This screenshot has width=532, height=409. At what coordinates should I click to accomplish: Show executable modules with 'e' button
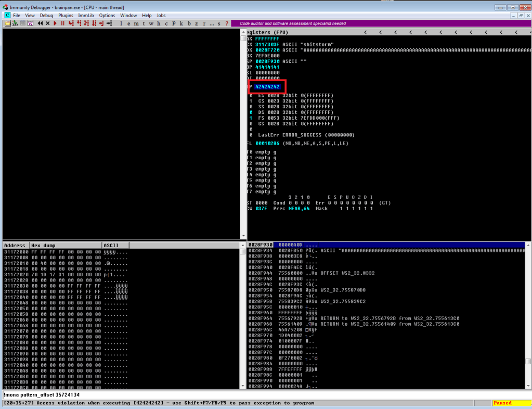click(x=129, y=23)
